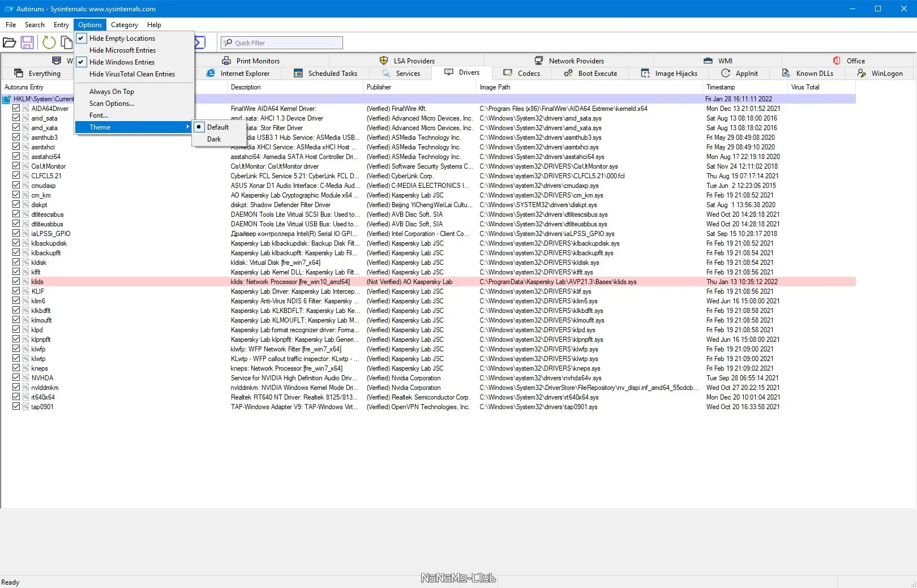Disable the KLIF driver checkbox
917x588 pixels.
pos(16,291)
